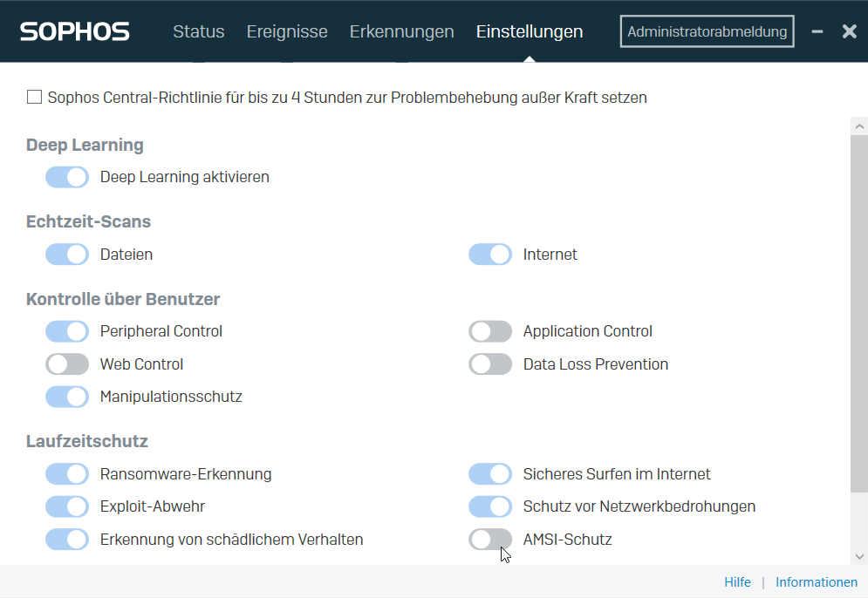Enable Application Control

pos(489,331)
